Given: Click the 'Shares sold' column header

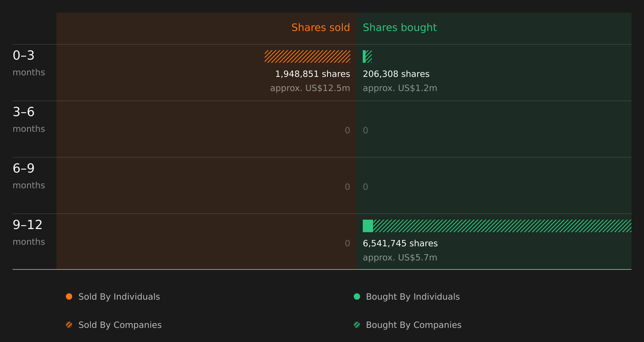Looking at the screenshot, I should pyautogui.click(x=320, y=27).
